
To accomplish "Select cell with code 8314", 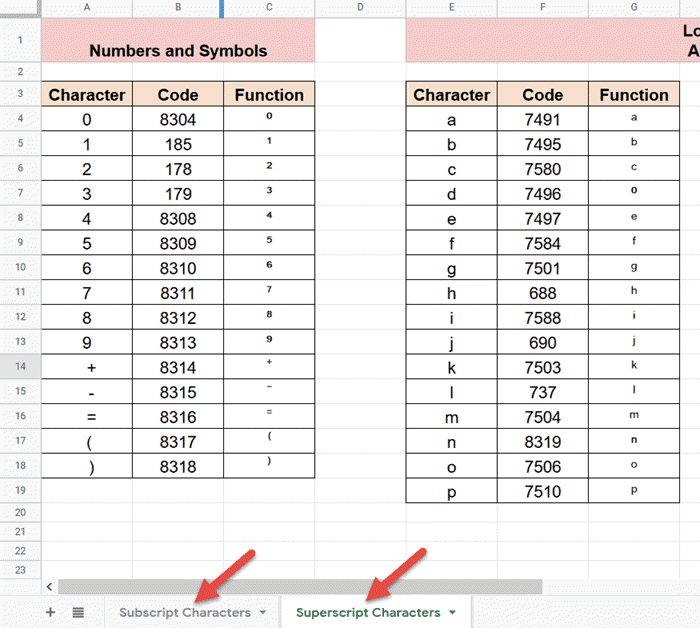I will click(x=178, y=367).
